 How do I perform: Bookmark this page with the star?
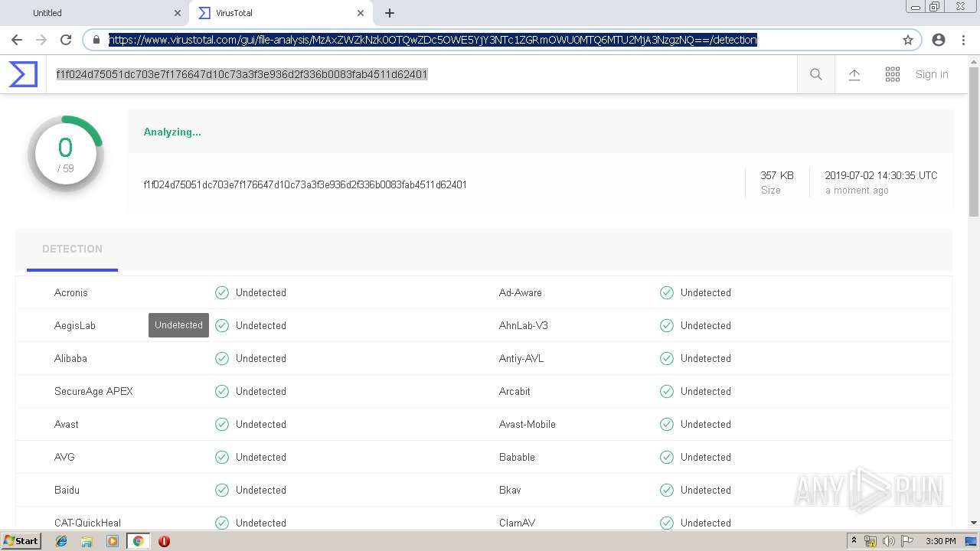[x=908, y=40]
